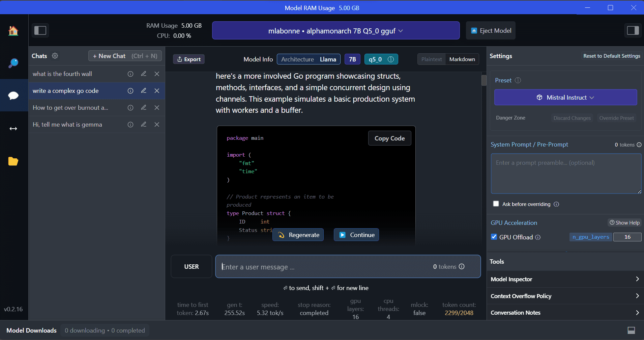Edit the n_gpu_layers value field
The width and height of the screenshot is (644, 340).
pos(627,237)
